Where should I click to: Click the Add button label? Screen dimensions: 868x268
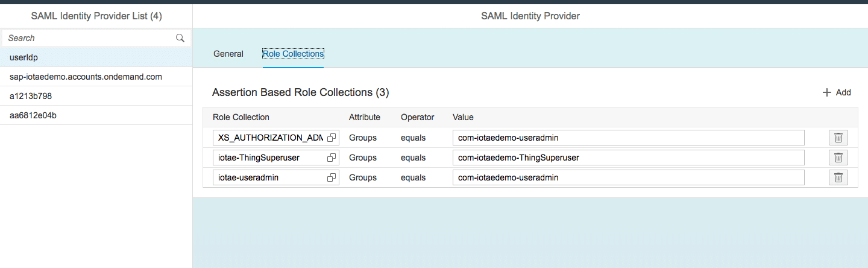click(x=843, y=92)
